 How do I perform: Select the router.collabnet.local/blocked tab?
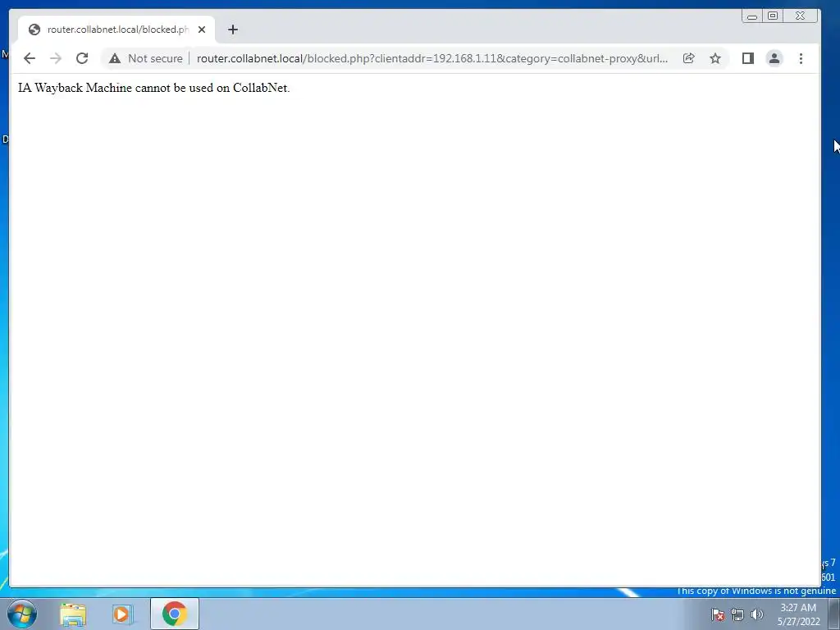pos(116,30)
